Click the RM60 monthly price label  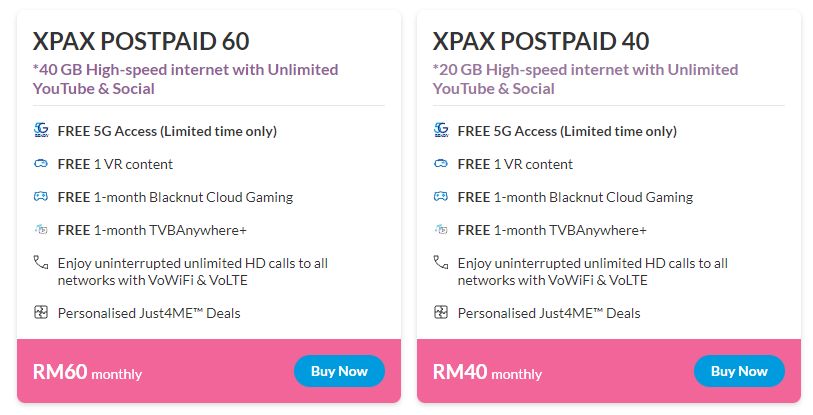pyautogui.click(x=87, y=372)
